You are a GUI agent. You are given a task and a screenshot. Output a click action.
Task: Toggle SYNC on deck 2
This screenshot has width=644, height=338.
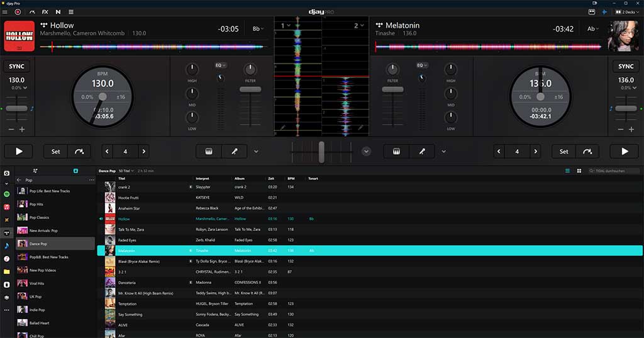pos(626,66)
